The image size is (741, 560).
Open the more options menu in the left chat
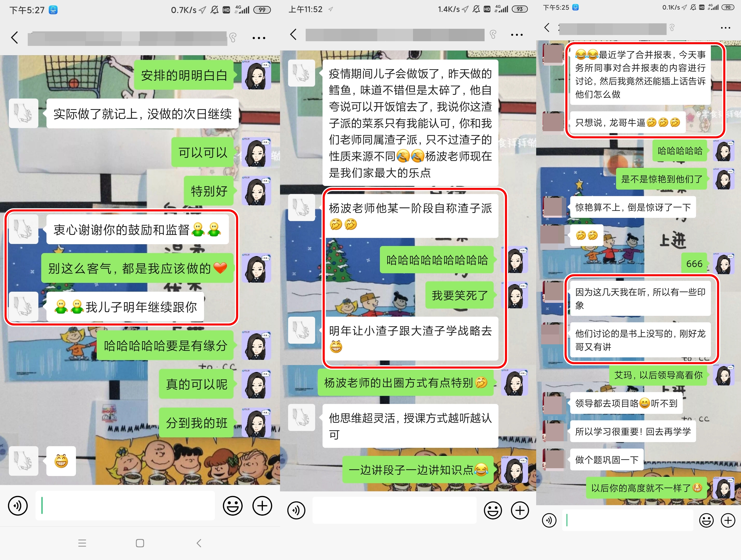[x=259, y=38]
